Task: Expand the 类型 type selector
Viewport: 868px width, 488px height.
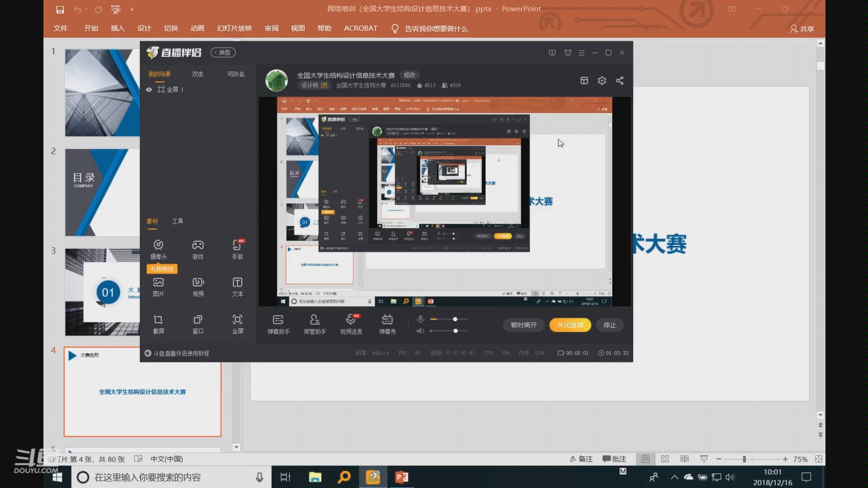Action: 223,53
